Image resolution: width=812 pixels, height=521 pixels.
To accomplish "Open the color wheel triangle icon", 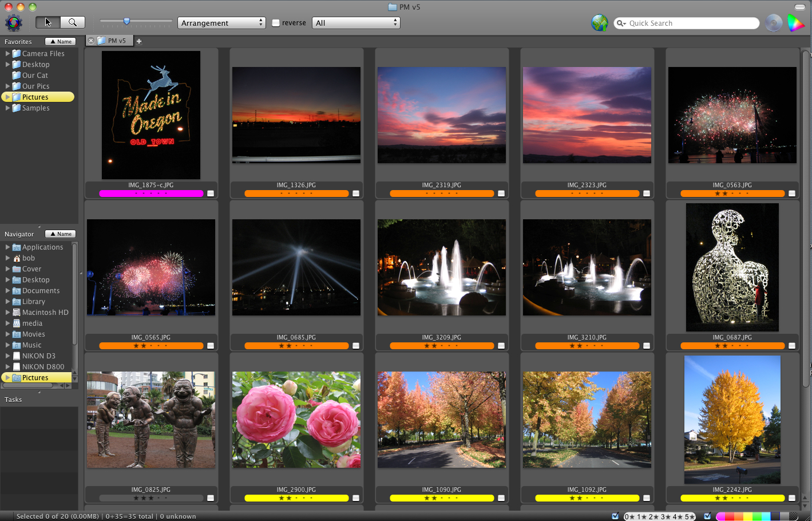I will [796, 23].
